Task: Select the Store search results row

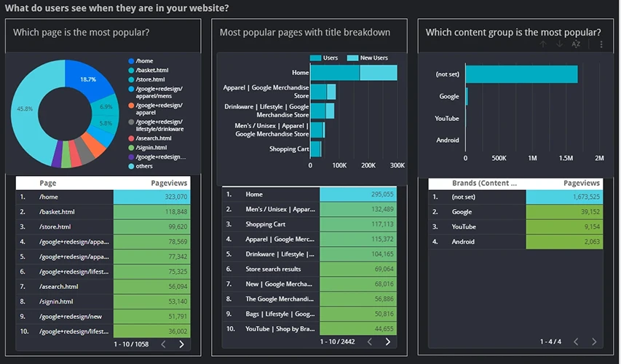Action: (x=309, y=269)
